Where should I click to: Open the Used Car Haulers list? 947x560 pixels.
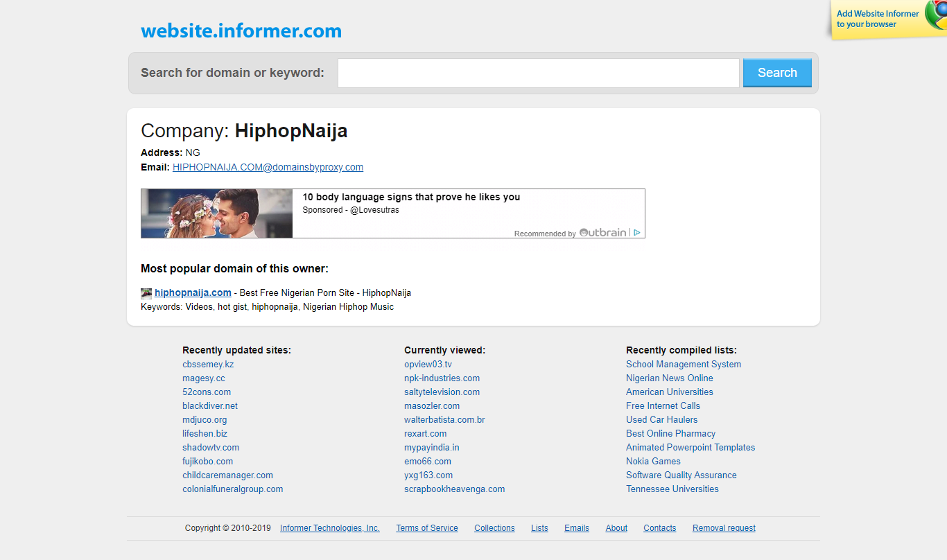pyautogui.click(x=662, y=419)
